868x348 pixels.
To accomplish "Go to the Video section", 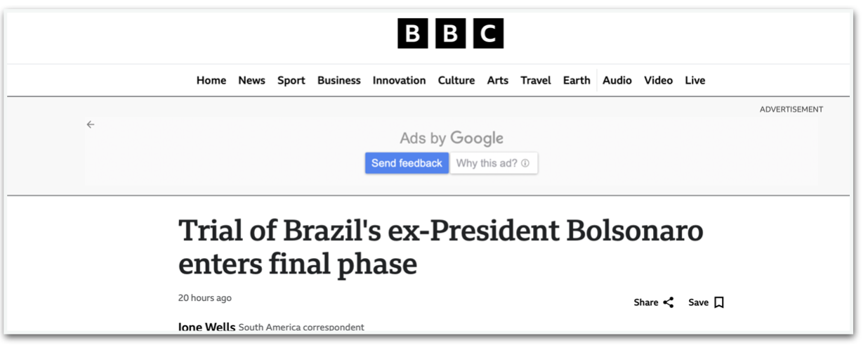I will [659, 80].
